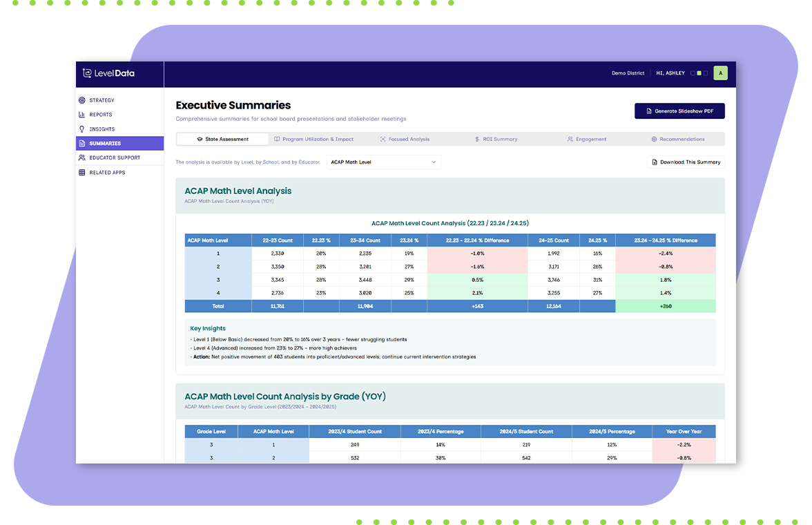The width and height of the screenshot is (812, 525).
Task: Toggle the first theme switch square
Action: 693,73
